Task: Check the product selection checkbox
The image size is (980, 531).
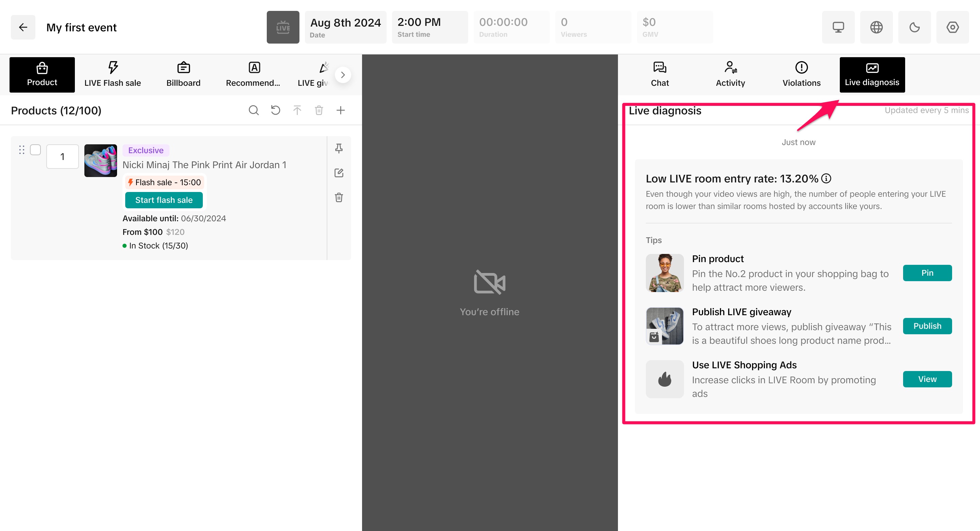Action: [x=35, y=150]
